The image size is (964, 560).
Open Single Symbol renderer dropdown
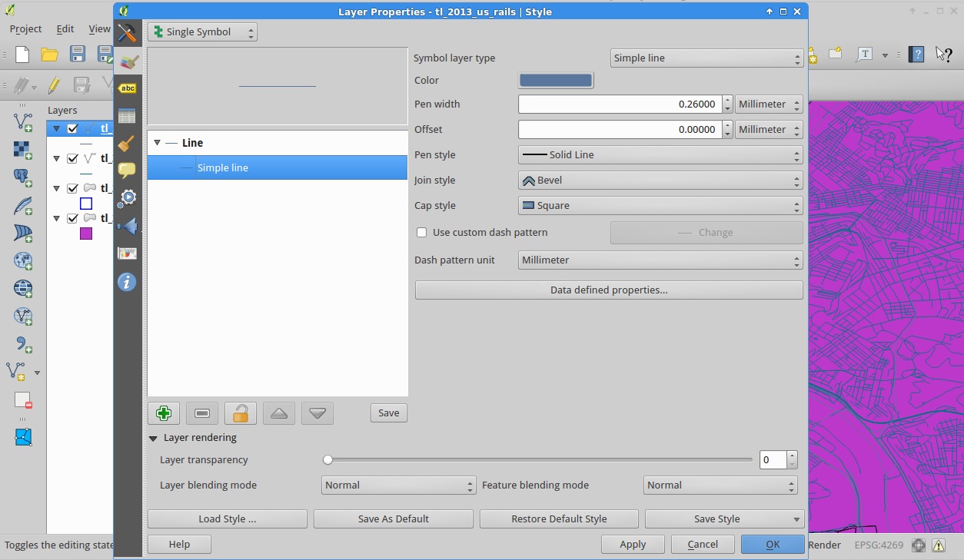coord(202,32)
